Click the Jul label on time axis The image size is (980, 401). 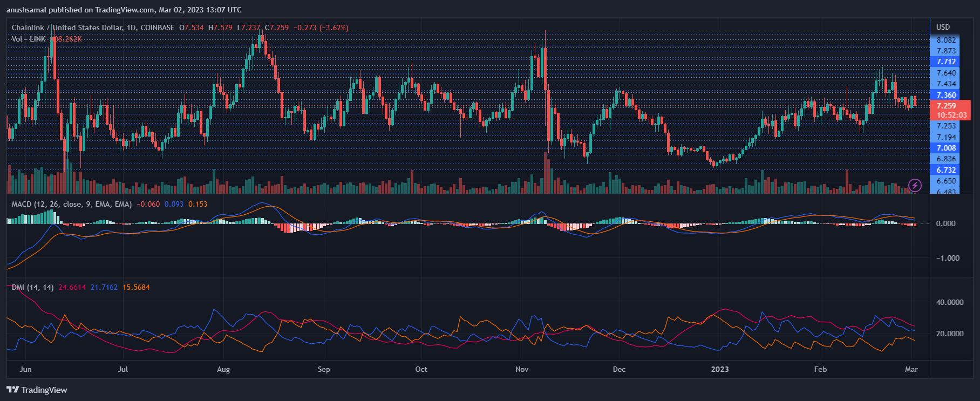(123, 369)
